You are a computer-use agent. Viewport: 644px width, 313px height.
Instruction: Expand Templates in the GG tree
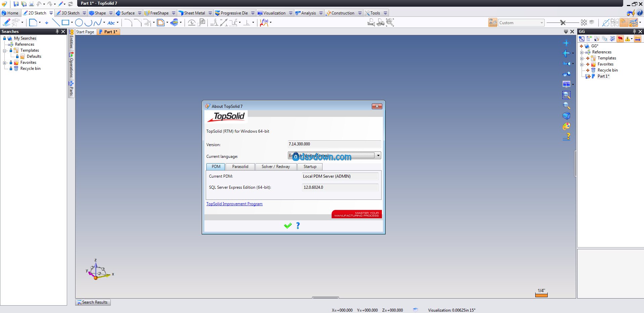click(582, 58)
